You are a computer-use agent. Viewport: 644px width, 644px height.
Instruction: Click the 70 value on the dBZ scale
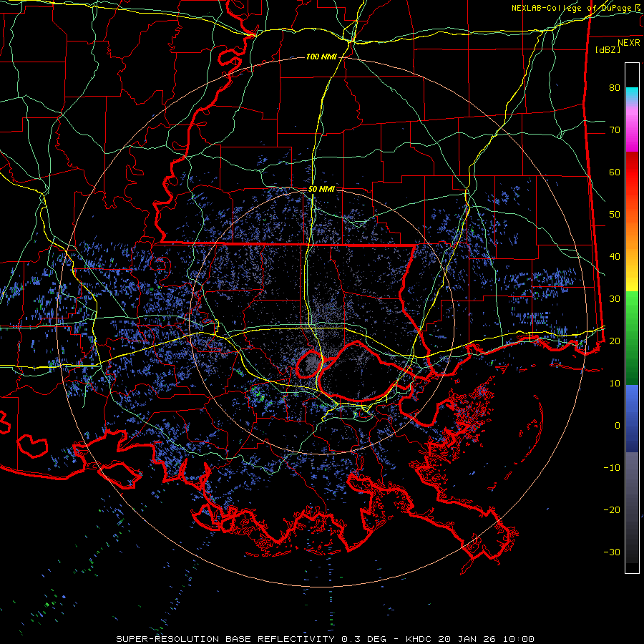coord(615,130)
